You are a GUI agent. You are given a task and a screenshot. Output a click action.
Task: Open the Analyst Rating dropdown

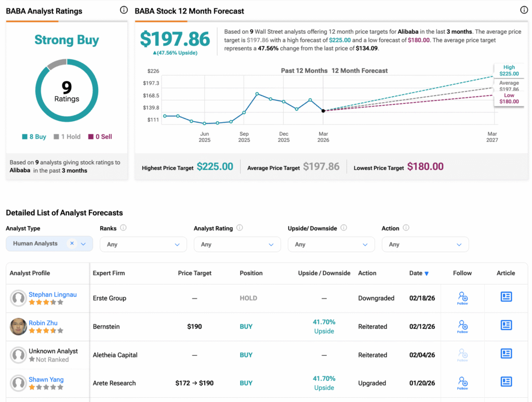tap(237, 244)
